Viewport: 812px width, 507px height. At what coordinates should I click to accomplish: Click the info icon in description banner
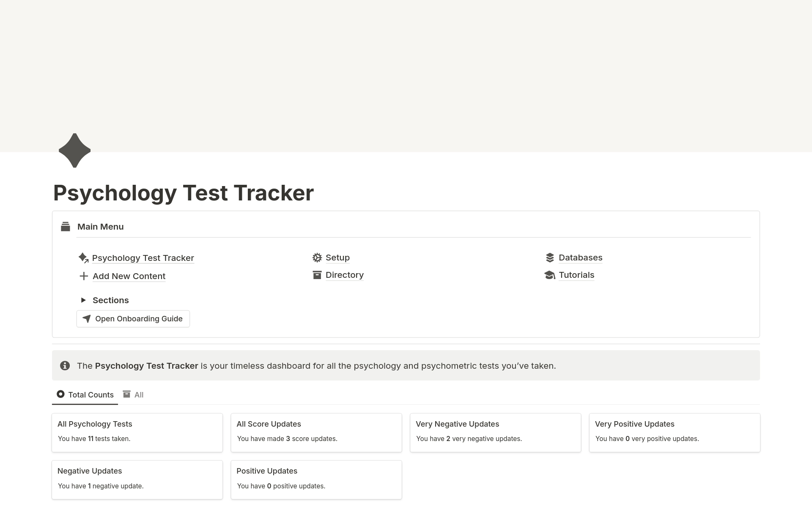coord(64,365)
